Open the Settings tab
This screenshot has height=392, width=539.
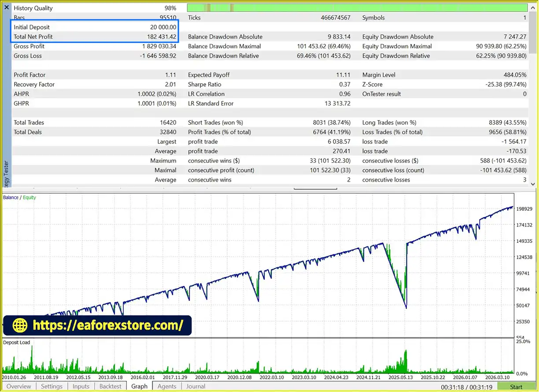(52, 386)
